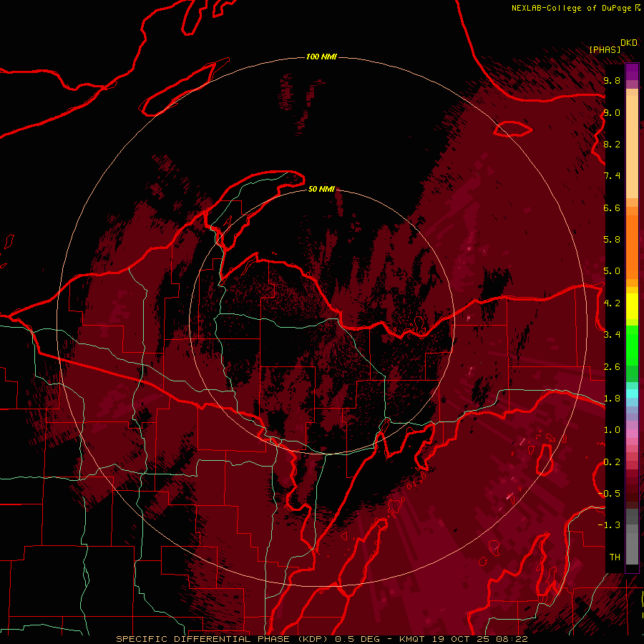The image size is (644, 644).
Task: Click the 50 NMI range ring label
Action: tap(321, 189)
